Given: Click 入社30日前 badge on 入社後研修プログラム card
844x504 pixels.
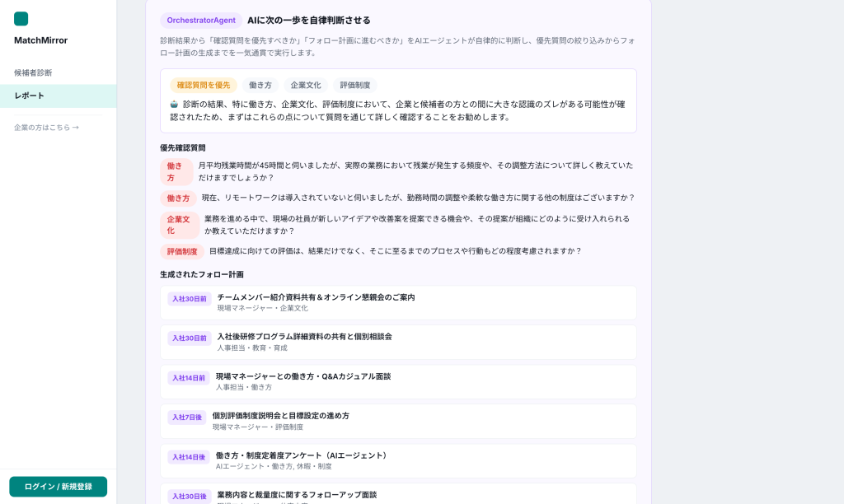Looking at the screenshot, I should coord(190,338).
